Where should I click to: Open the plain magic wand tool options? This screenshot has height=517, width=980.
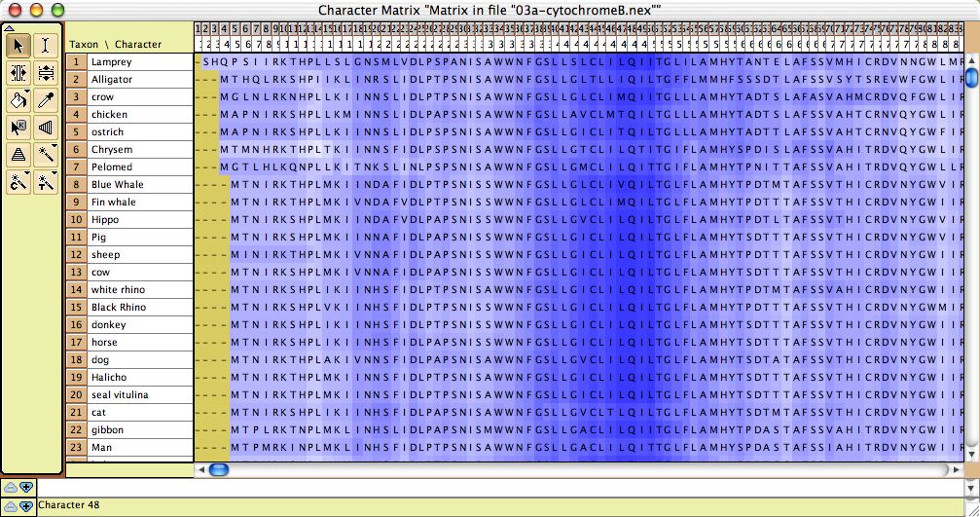46,154
